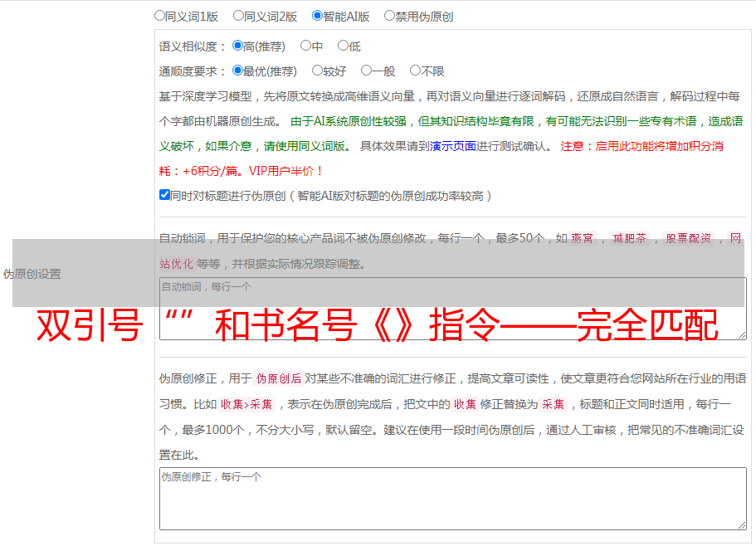Choose 一般 for 通顺度要求

[367, 71]
